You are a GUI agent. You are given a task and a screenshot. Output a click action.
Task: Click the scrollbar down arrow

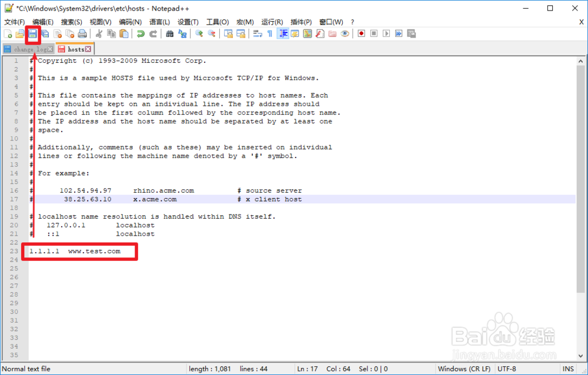click(580, 356)
